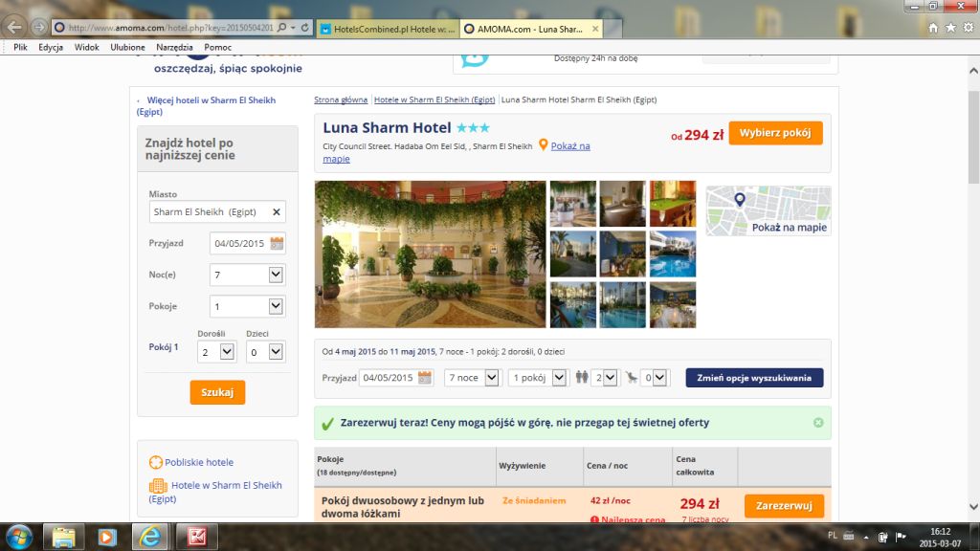Open the calendar icon in search summary bar
This screenshot has height=551, width=980.
point(425,377)
